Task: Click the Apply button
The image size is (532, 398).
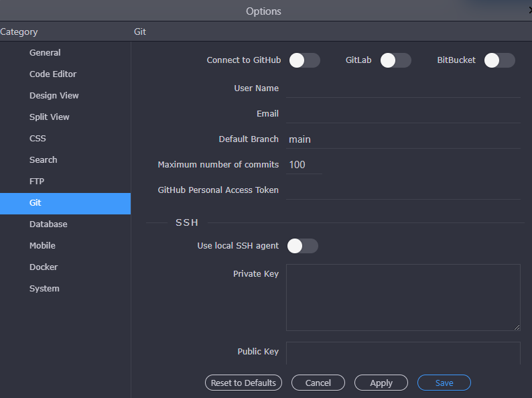Action: pyautogui.click(x=381, y=383)
